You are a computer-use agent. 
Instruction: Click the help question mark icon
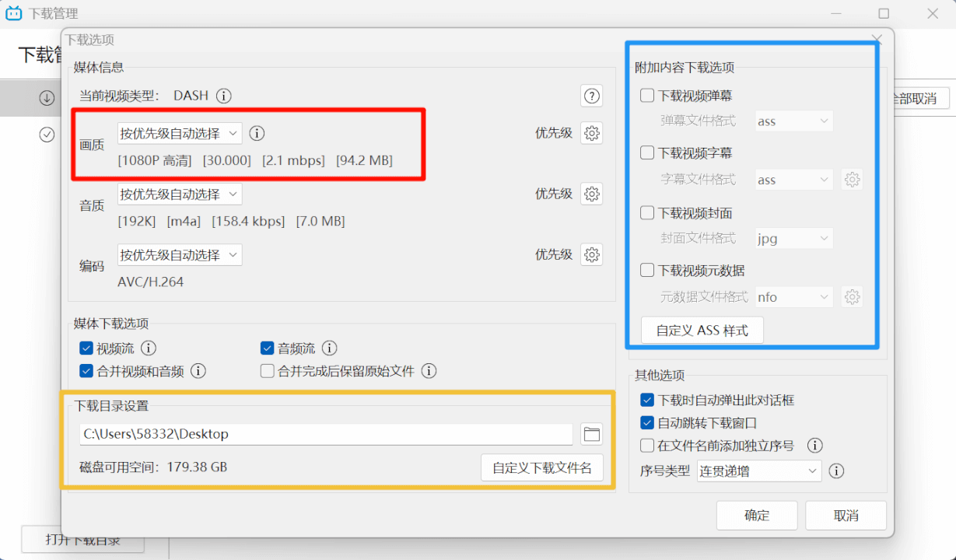[x=592, y=96]
